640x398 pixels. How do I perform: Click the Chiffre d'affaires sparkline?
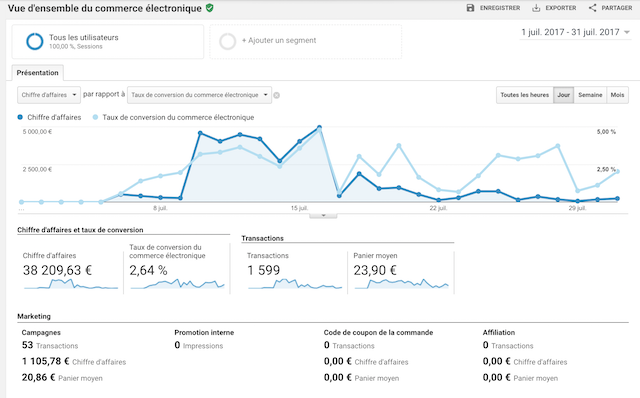(x=71, y=284)
